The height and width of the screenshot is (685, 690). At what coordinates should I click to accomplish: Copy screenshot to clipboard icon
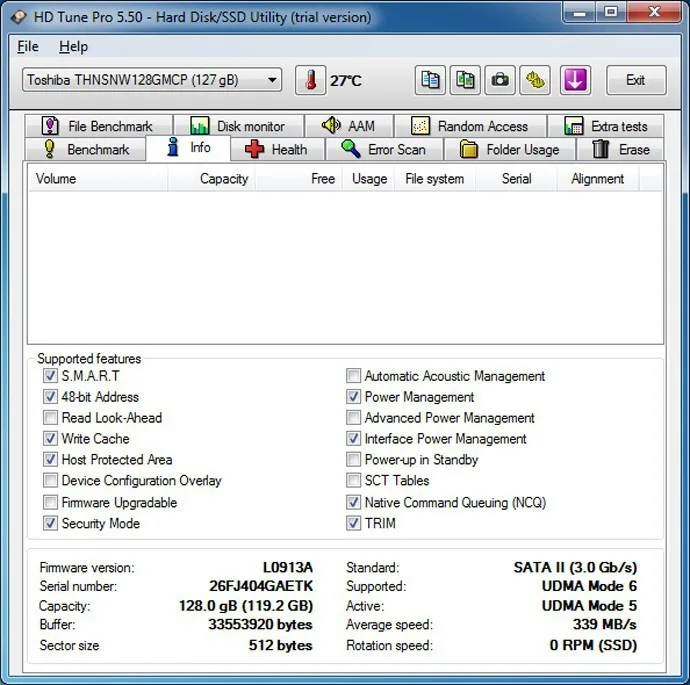point(465,80)
